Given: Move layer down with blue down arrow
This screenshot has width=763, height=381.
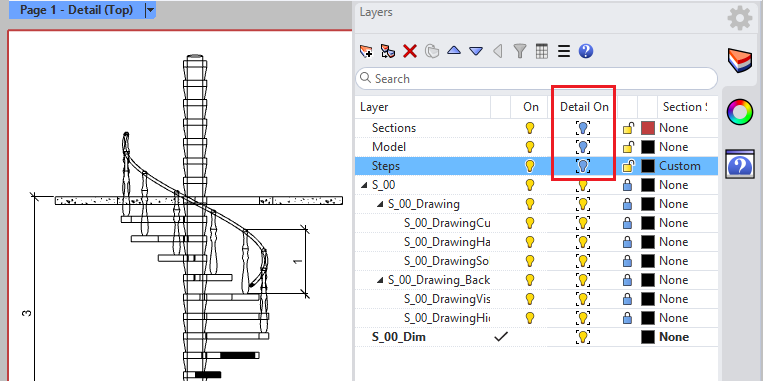Looking at the screenshot, I should point(475,51).
